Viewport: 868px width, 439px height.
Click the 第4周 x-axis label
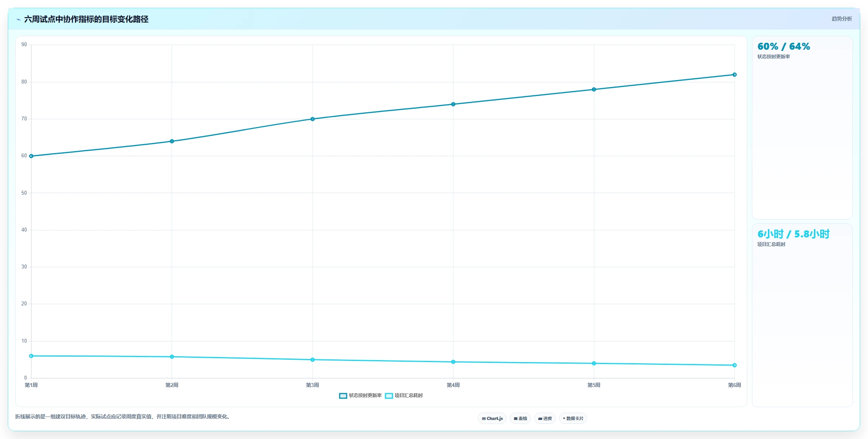pyautogui.click(x=453, y=385)
